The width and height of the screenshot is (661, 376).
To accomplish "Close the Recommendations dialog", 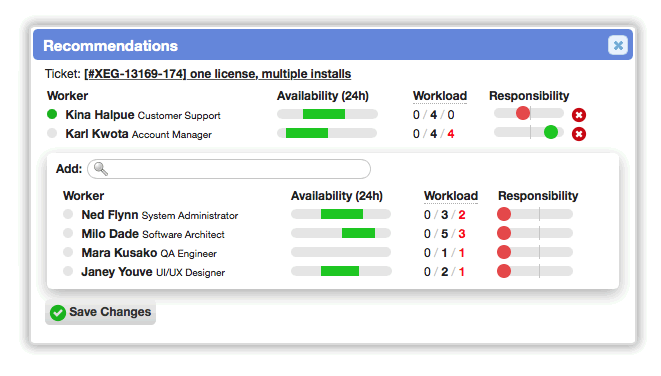I will point(618,45).
